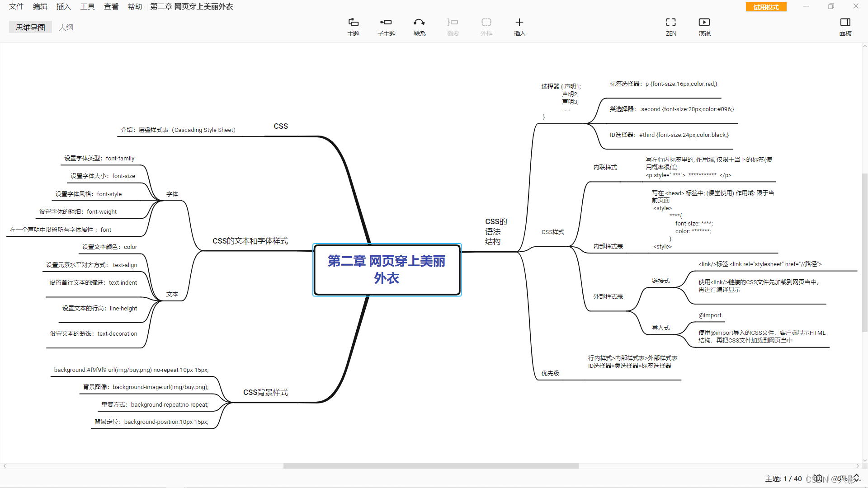Open the 工具 menu

pyautogui.click(x=88, y=6)
